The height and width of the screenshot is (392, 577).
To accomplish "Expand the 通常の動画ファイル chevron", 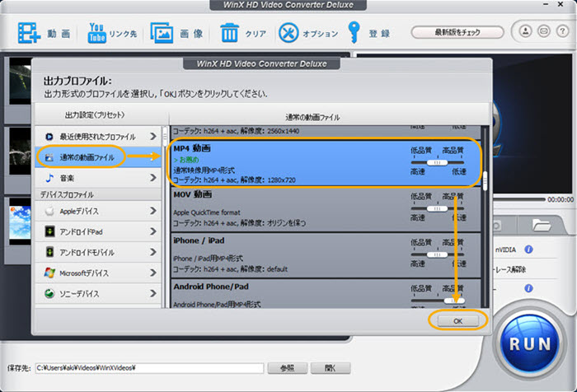I will tap(153, 157).
